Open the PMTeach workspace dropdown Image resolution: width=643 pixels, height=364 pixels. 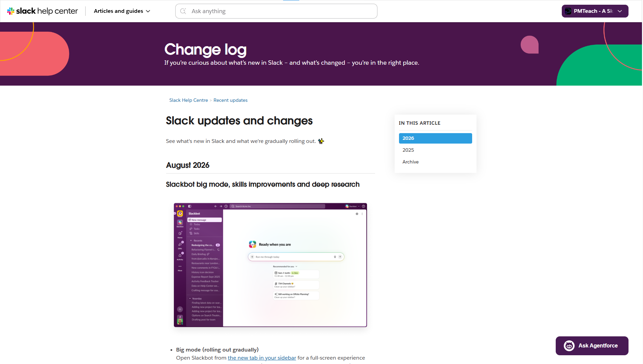tap(595, 11)
